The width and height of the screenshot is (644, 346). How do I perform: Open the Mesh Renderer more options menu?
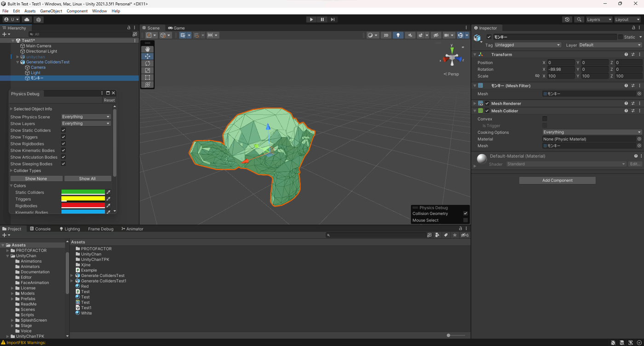coord(639,104)
